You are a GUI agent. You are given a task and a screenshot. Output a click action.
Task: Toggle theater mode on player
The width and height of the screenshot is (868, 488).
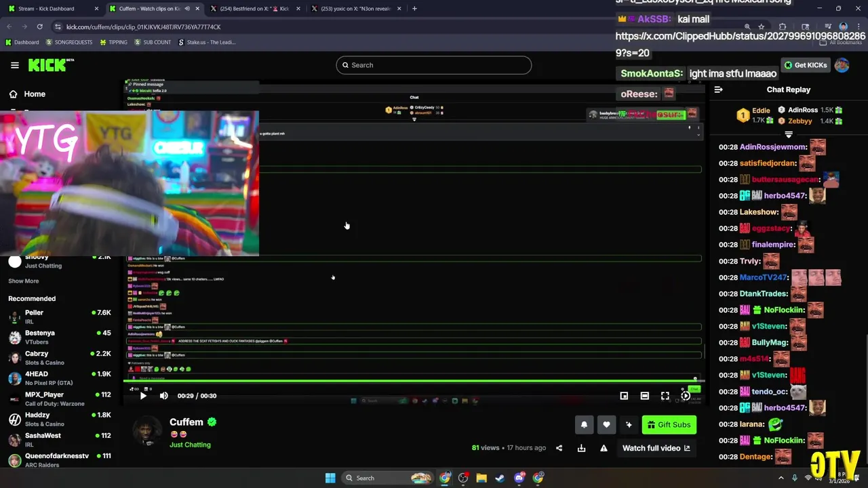pyautogui.click(x=644, y=396)
